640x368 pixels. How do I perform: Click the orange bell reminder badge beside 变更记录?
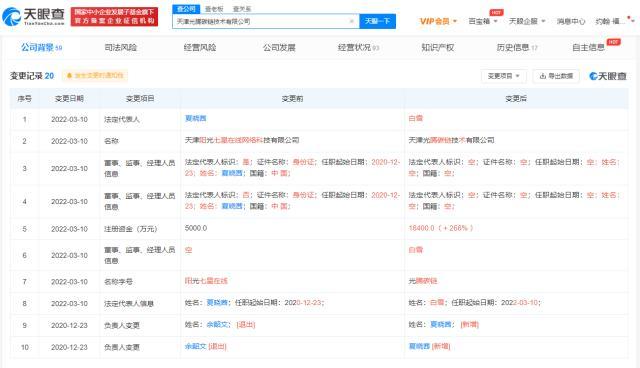[95, 75]
